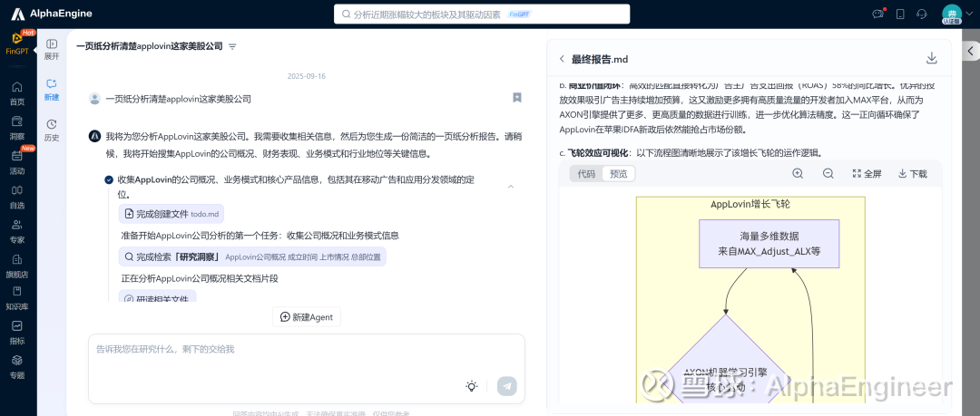Click the completed step check icon
The image size is (980, 416).
pyautogui.click(x=110, y=179)
